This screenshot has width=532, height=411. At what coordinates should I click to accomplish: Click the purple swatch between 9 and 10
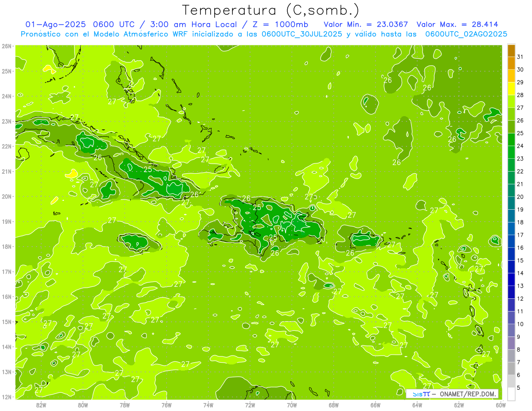511,330
